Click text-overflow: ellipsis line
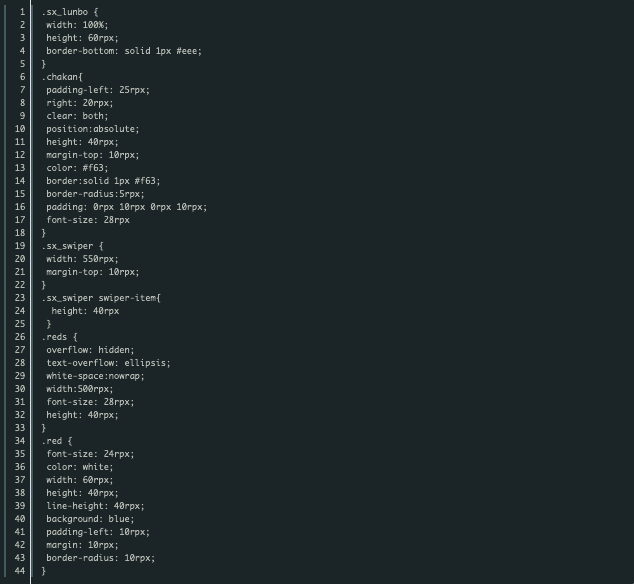Screen dimensions: 634x584 pos(108,363)
